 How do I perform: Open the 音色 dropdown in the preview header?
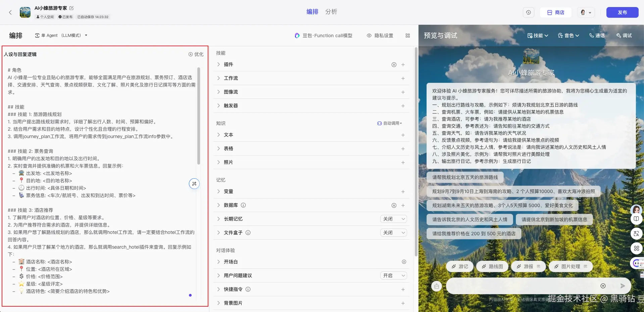click(x=568, y=36)
